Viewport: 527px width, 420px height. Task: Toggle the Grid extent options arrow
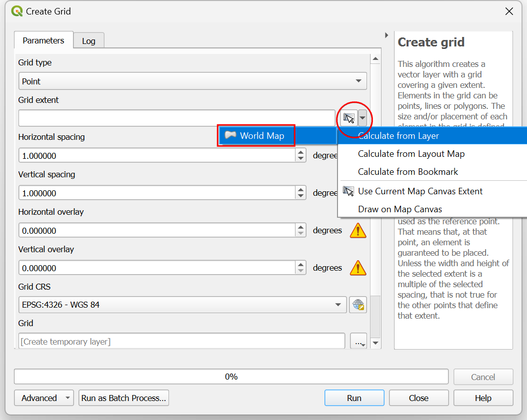[x=362, y=118]
